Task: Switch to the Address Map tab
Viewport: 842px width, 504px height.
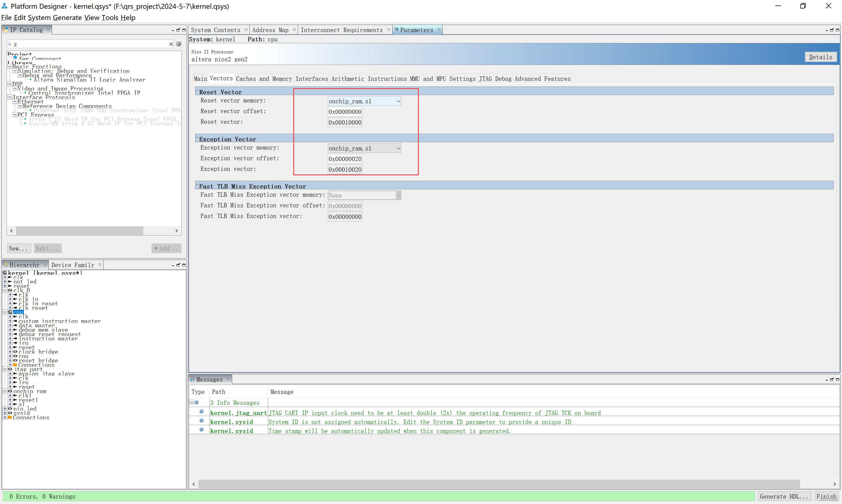Action: coord(271,30)
